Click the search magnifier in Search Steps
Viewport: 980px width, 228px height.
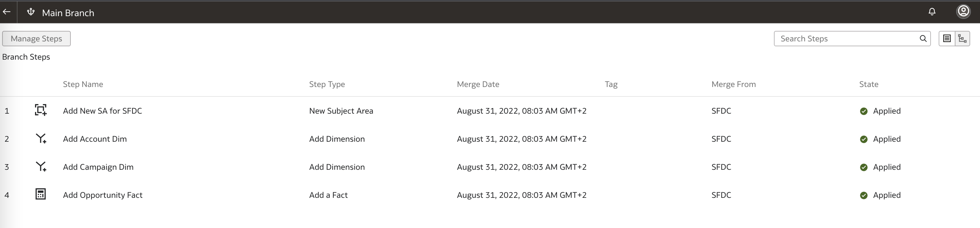coord(923,39)
